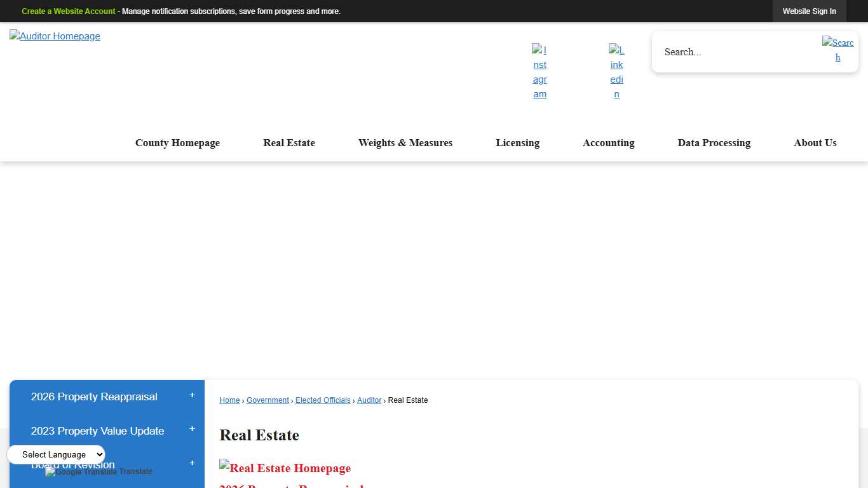The height and width of the screenshot is (488, 868).
Task: Click the Search magnifier icon
Action: [x=837, y=50]
